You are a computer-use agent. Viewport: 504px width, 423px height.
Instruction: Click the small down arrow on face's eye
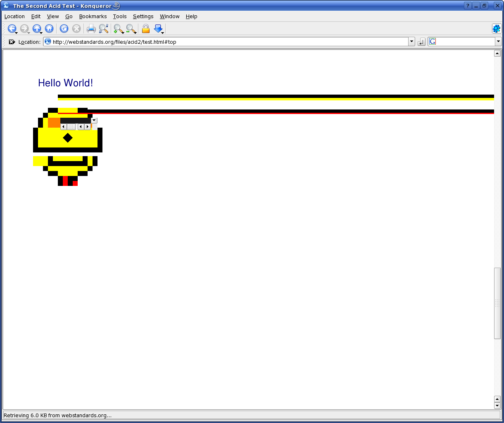tap(94, 120)
